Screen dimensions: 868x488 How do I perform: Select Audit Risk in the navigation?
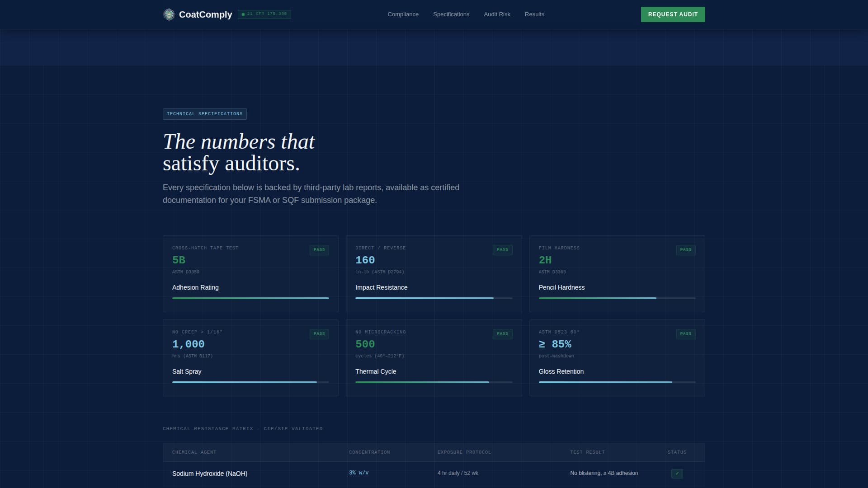coord(497,14)
